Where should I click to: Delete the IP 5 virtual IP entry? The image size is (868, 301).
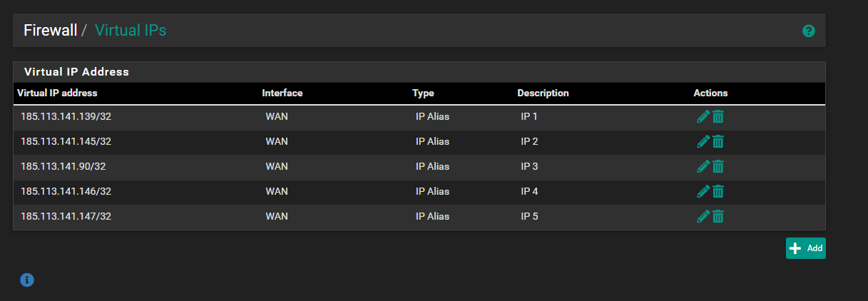click(x=718, y=216)
